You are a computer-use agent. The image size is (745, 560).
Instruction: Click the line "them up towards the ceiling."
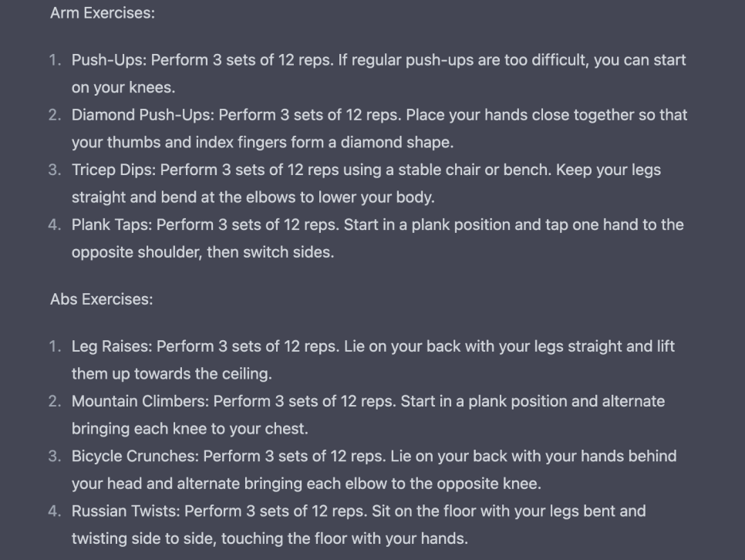[171, 374]
